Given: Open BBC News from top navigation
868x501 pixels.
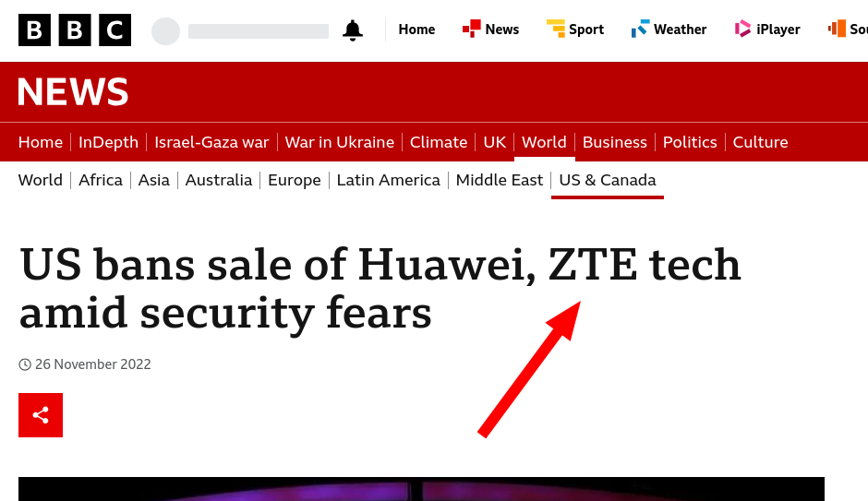Looking at the screenshot, I should tap(491, 30).
